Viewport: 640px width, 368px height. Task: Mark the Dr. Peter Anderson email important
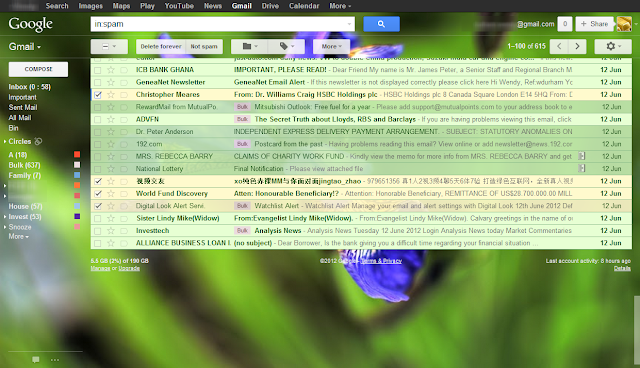pos(124,132)
